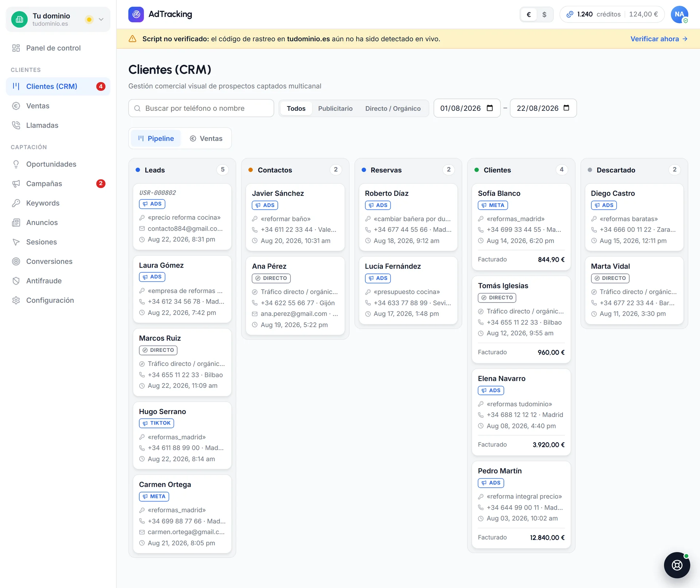Click the Leads count badge 5
Image resolution: width=700 pixels, height=588 pixels.
(x=222, y=170)
